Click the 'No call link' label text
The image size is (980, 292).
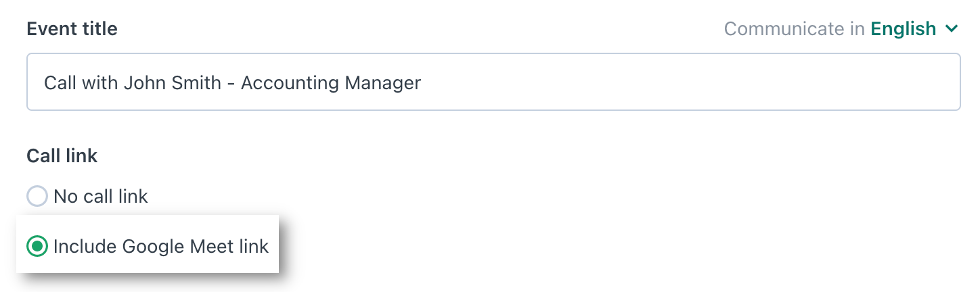(x=101, y=197)
